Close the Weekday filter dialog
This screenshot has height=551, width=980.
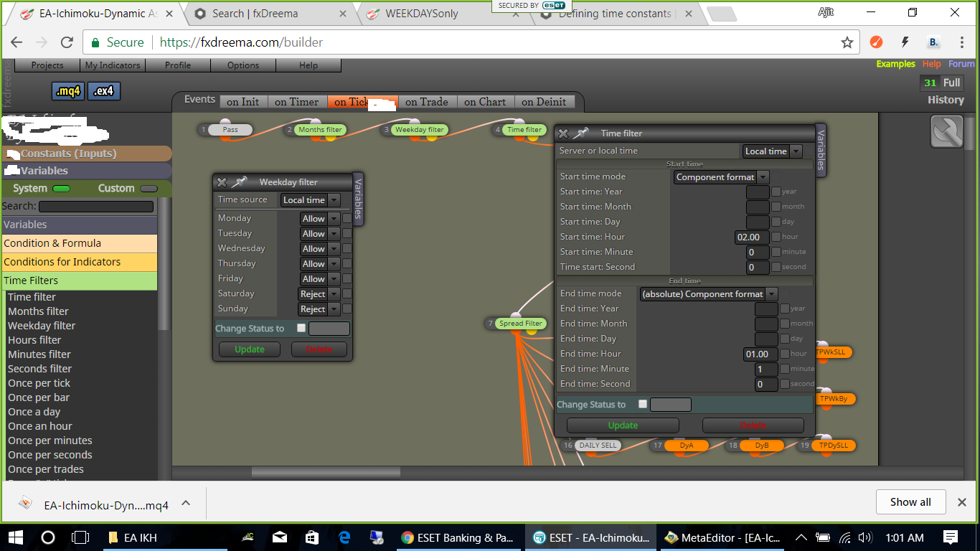[222, 182]
